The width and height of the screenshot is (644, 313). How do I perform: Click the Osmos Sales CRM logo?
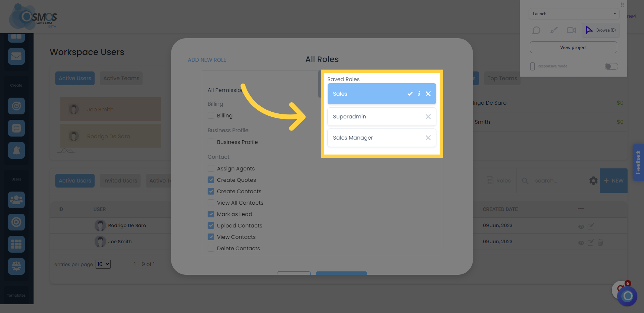(33, 17)
